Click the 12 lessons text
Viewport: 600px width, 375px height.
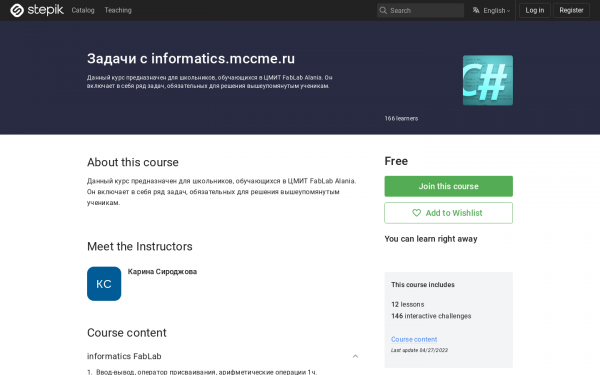[x=408, y=305]
